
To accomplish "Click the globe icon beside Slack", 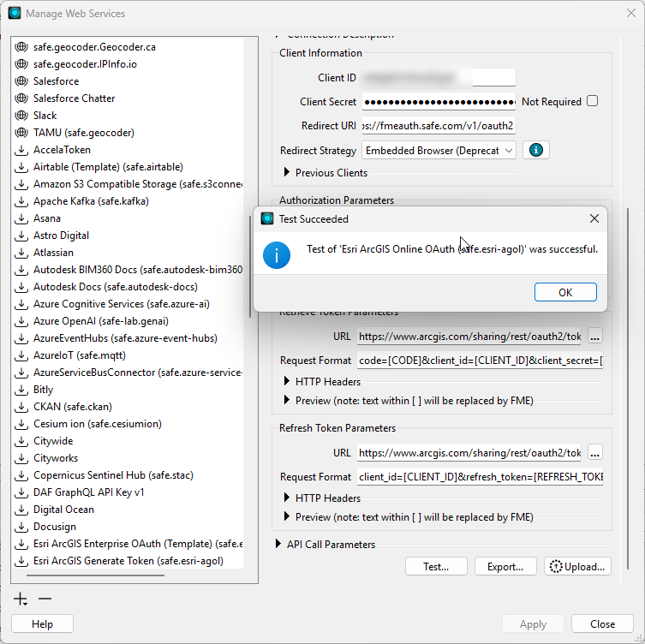I will tap(21, 116).
